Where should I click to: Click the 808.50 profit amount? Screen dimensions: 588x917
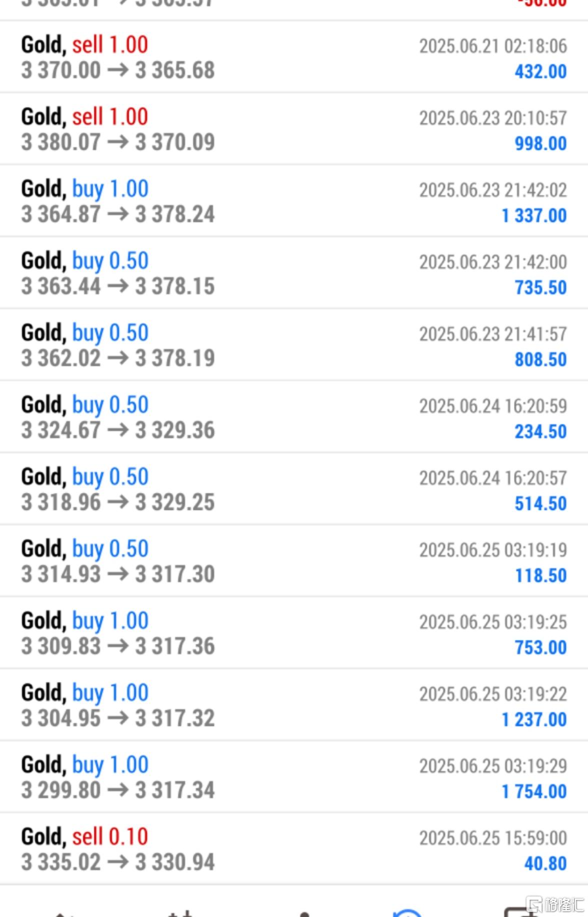pyautogui.click(x=540, y=359)
